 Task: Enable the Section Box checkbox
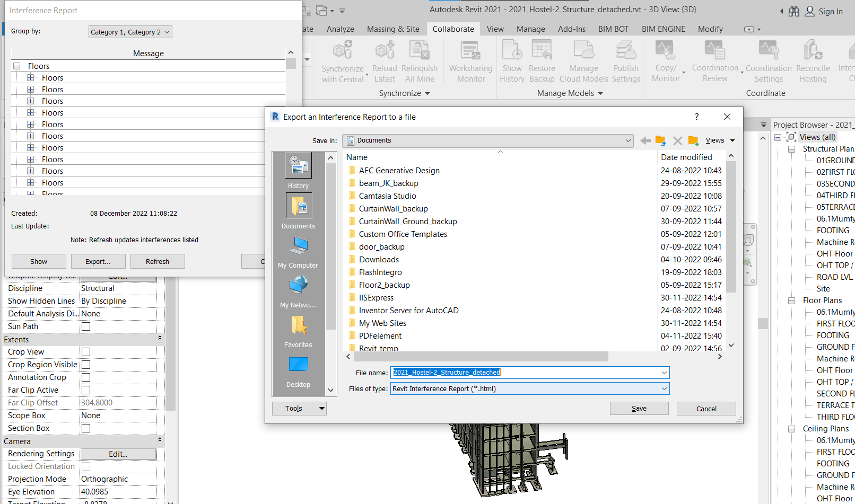[x=86, y=428]
